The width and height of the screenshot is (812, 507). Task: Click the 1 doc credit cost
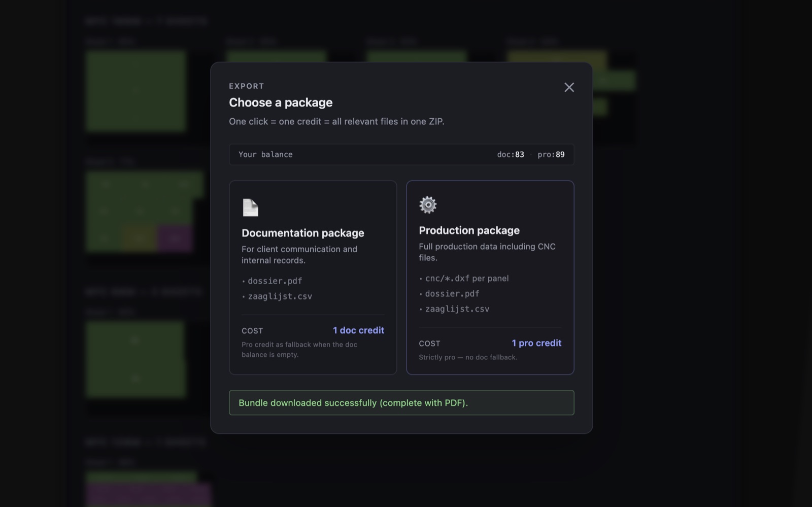coord(358,330)
